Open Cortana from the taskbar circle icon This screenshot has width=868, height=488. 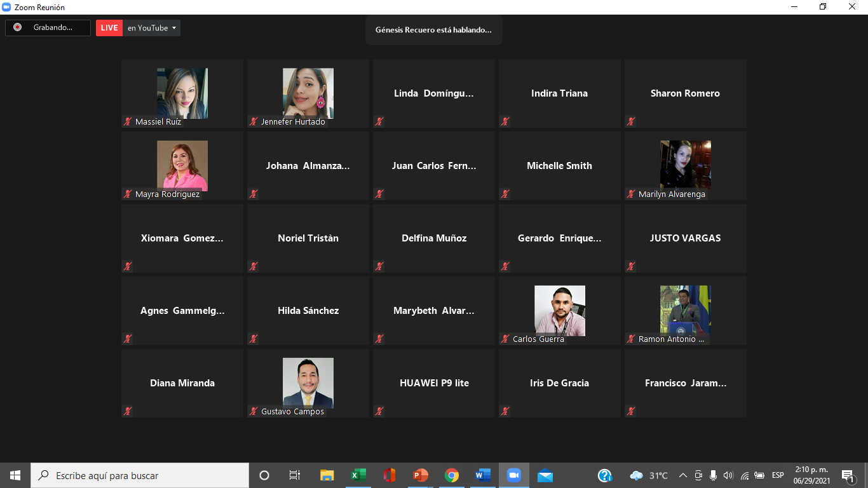[x=264, y=475]
